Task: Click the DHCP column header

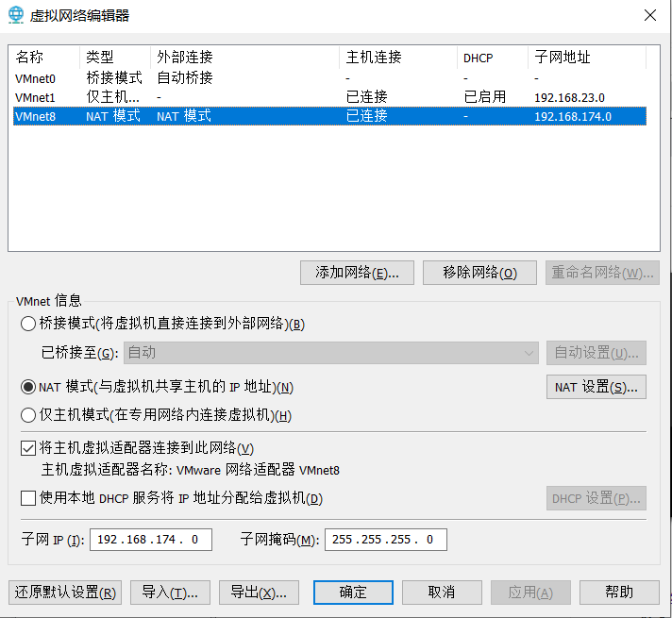Action: click(493, 57)
